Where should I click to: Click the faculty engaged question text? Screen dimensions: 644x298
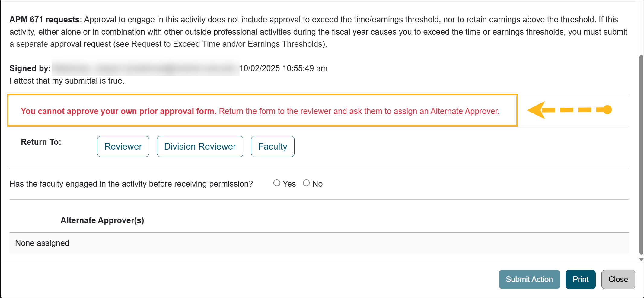pos(131,184)
